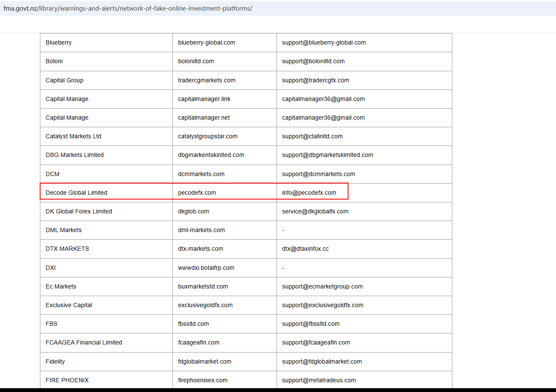Image resolution: width=556 pixels, height=392 pixels.
Task: Click the wwwdxi.botaifrp.com website entry
Action: (206, 268)
